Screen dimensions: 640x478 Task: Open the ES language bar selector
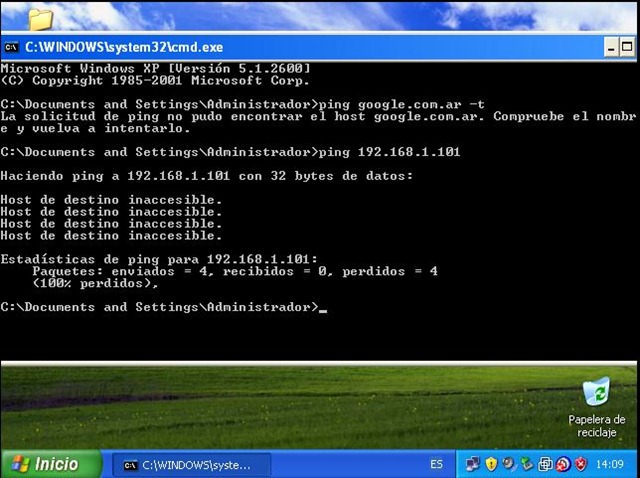(436, 464)
